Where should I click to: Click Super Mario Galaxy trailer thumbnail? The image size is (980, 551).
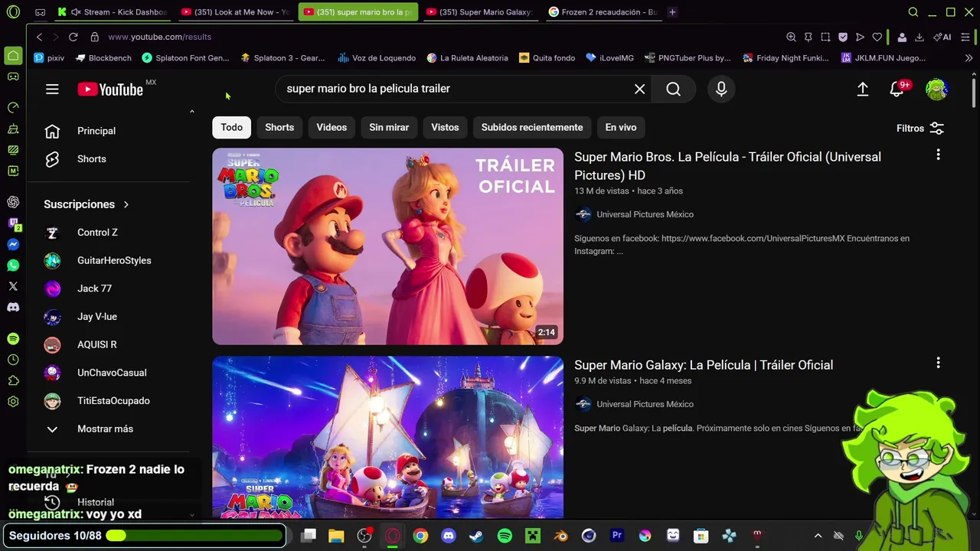point(387,437)
